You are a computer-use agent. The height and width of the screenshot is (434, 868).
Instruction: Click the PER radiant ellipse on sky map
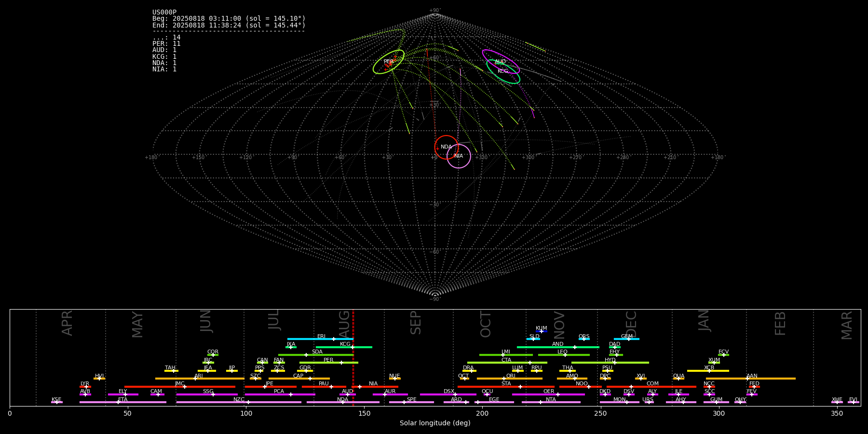tap(389, 62)
